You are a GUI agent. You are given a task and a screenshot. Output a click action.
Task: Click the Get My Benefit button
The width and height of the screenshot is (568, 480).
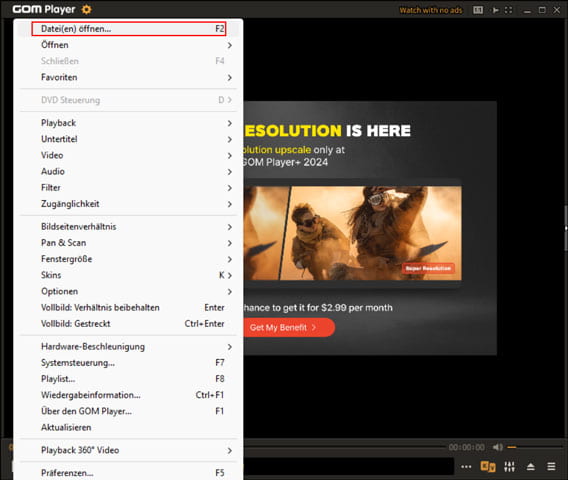pyautogui.click(x=289, y=327)
